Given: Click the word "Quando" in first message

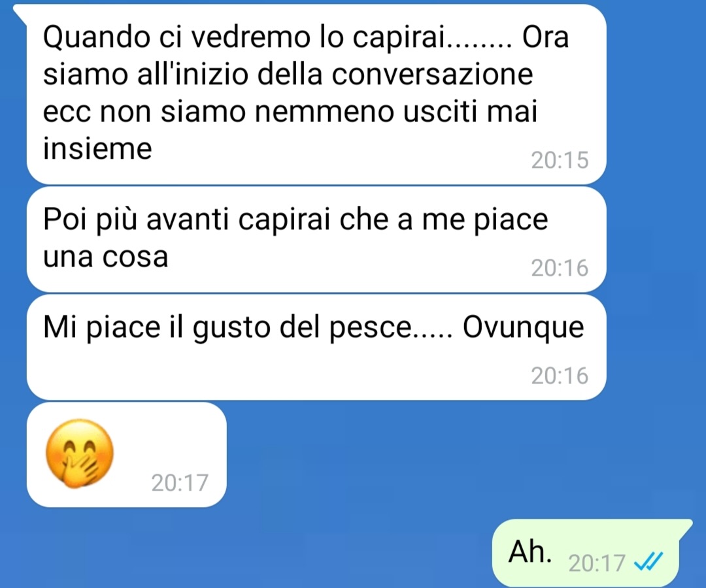Looking at the screenshot, I should (96, 38).
